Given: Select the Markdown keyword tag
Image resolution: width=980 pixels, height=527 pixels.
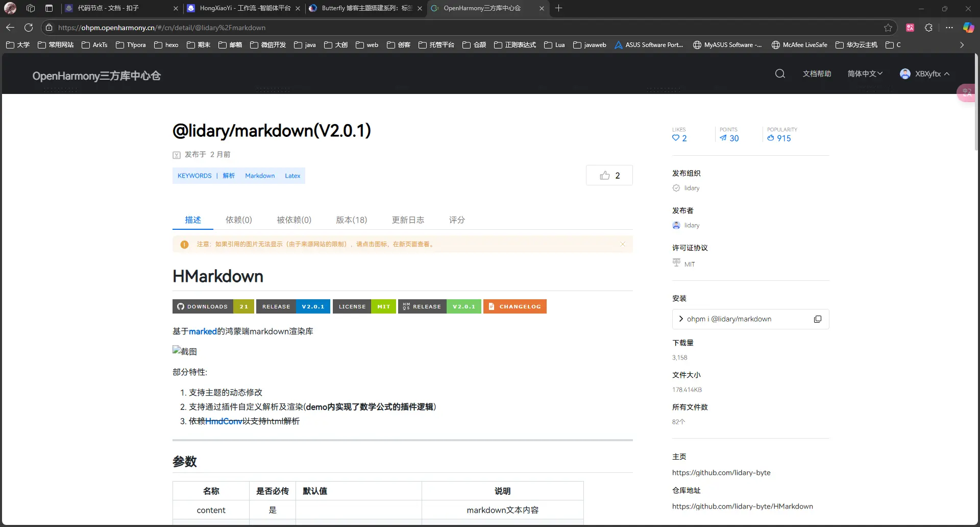Looking at the screenshot, I should 260,176.
